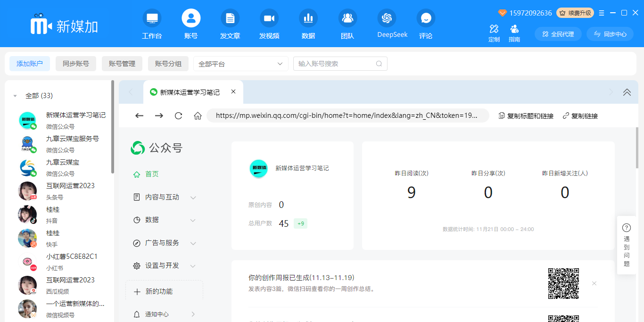
Task: Click the browser refresh icon
Action: 178,116
